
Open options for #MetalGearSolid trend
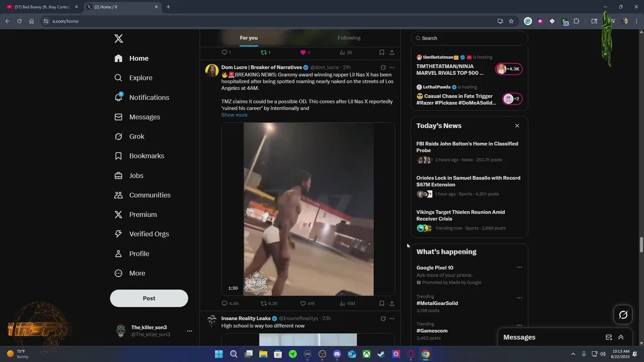(519, 298)
